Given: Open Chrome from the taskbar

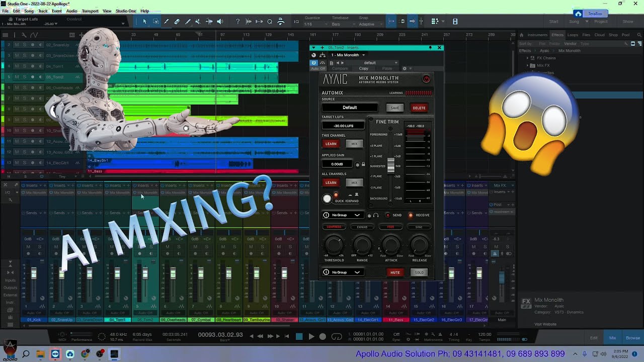Looking at the screenshot, I should pos(85,354).
